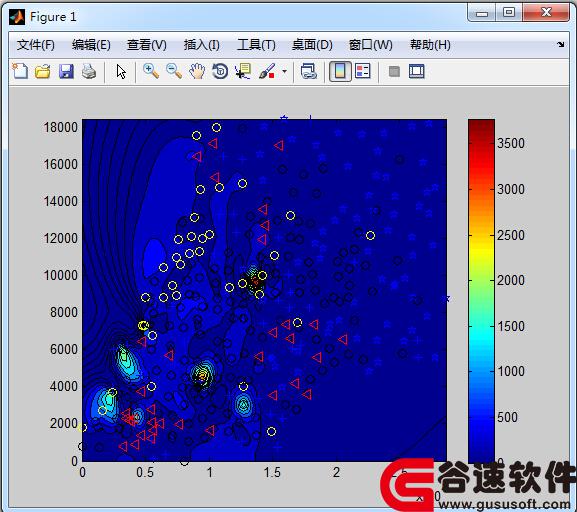Choose the Data Cursor tool
This screenshot has height=512, width=577.
point(243,71)
